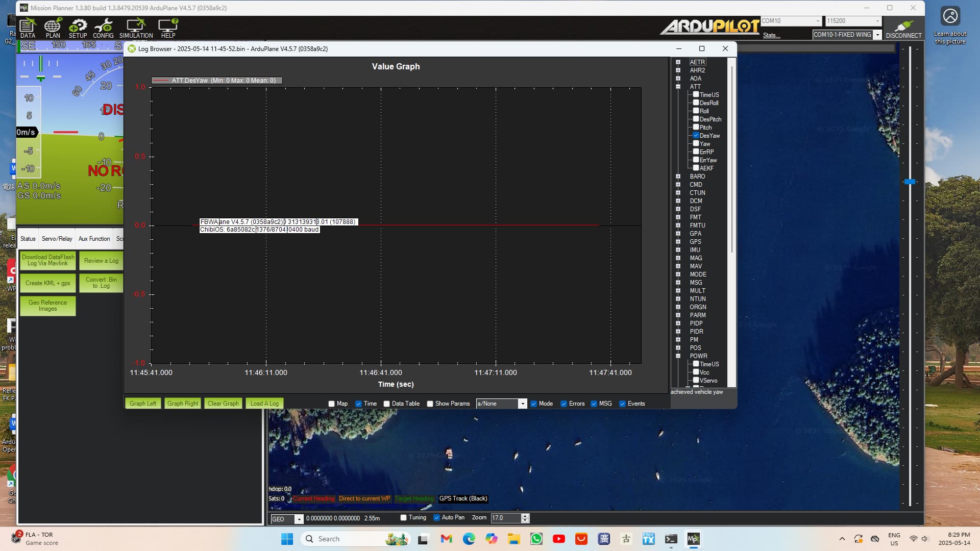Click the Load A Log button

point(264,404)
